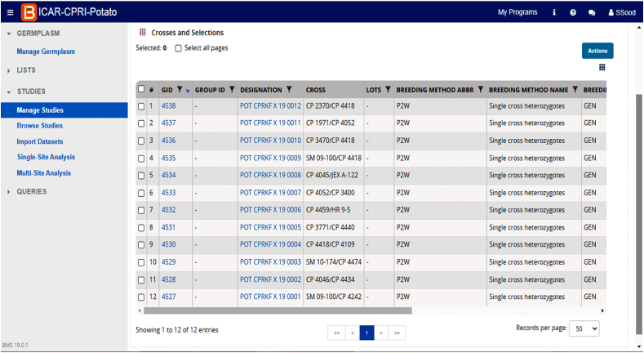Click the horizontal table scrollbar
This screenshot has height=353, width=644.
[x=278, y=311]
